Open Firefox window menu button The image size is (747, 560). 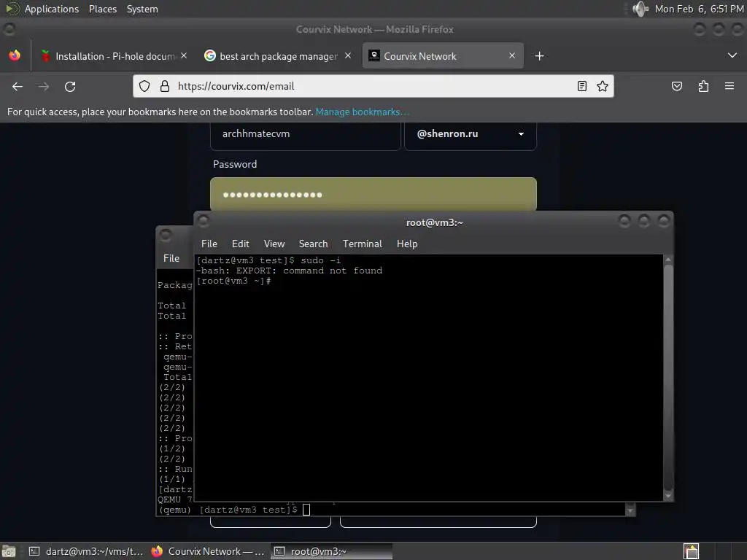click(9, 29)
